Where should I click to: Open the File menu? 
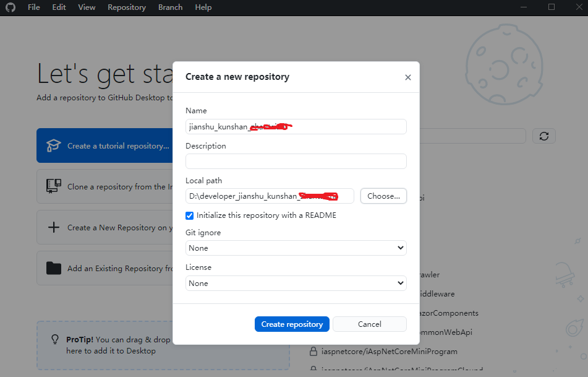pos(34,7)
